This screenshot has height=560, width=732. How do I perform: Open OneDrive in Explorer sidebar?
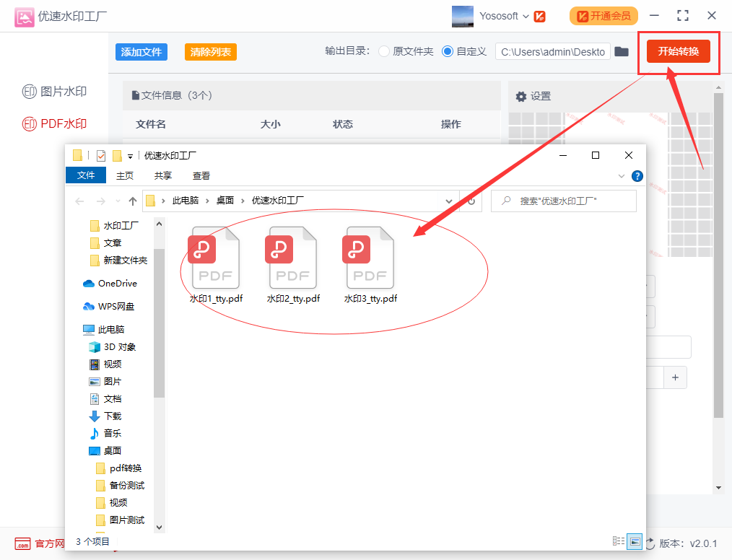pyautogui.click(x=110, y=284)
